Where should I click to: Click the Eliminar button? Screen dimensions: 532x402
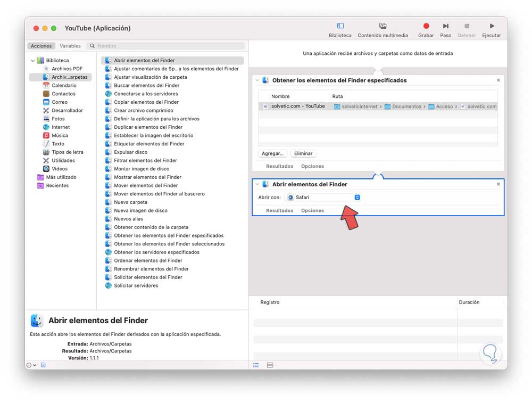[303, 153]
